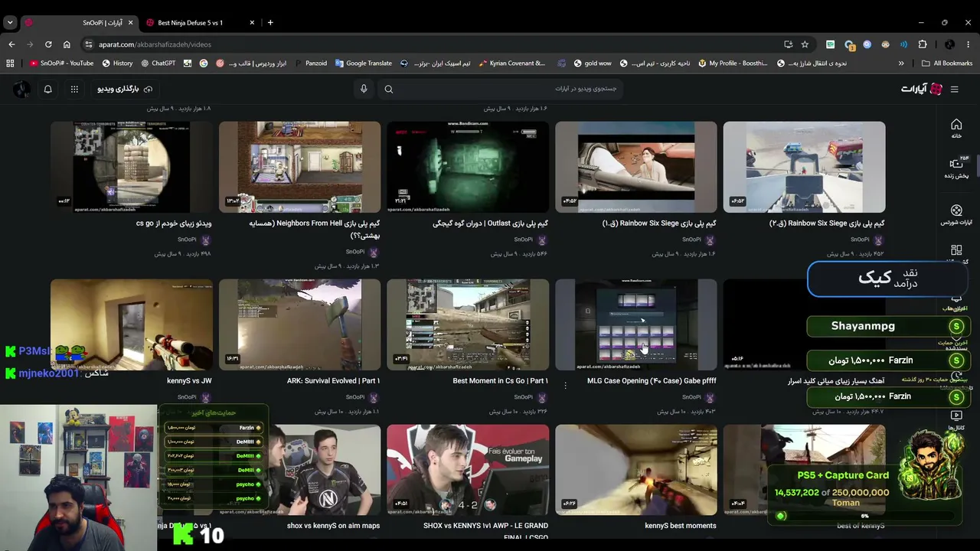The width and height of the screenshot is (980, 551).
Task: Show hidden bookmarks with the overflow chevron
Action: pos(901,64)
